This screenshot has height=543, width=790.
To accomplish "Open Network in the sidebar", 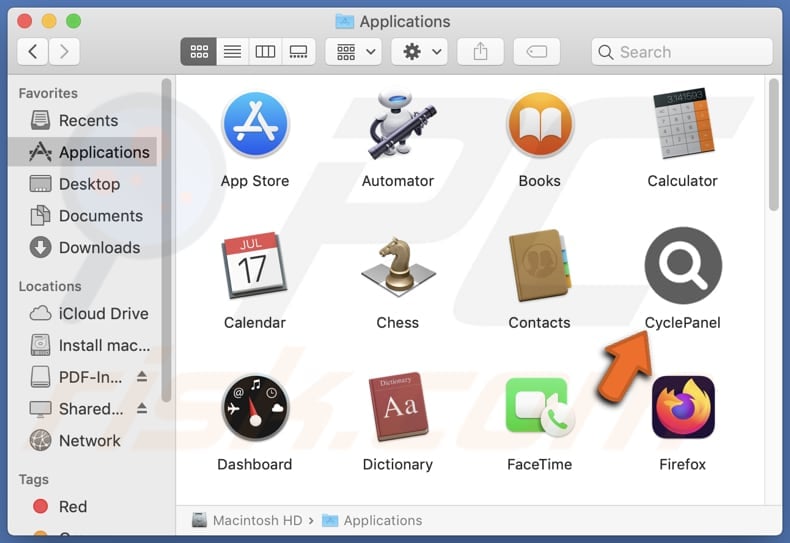I will click(84, 440).
